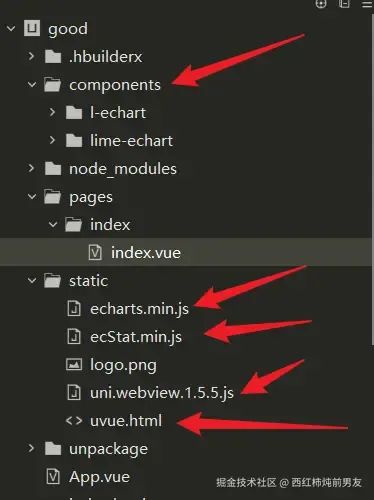Open ecStat.min.js file
Screen dimensions: 374x500
(x=136, y=337)
